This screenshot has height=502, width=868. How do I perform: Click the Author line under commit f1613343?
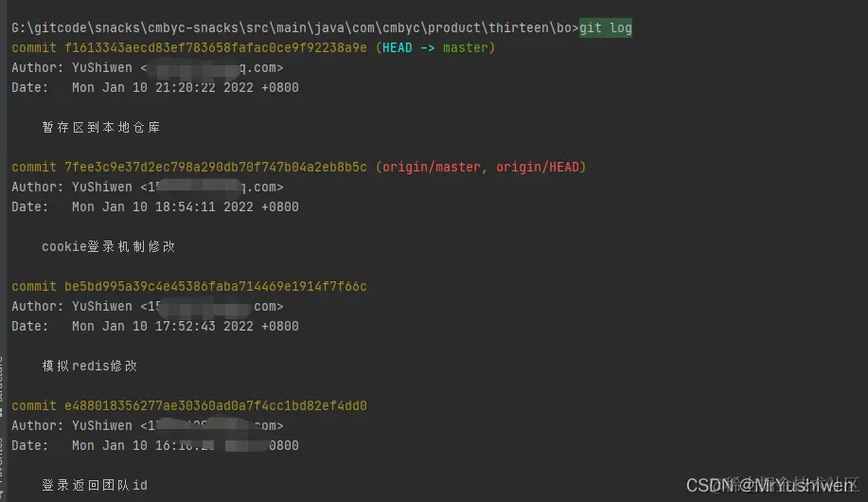[x=148, y=67]
